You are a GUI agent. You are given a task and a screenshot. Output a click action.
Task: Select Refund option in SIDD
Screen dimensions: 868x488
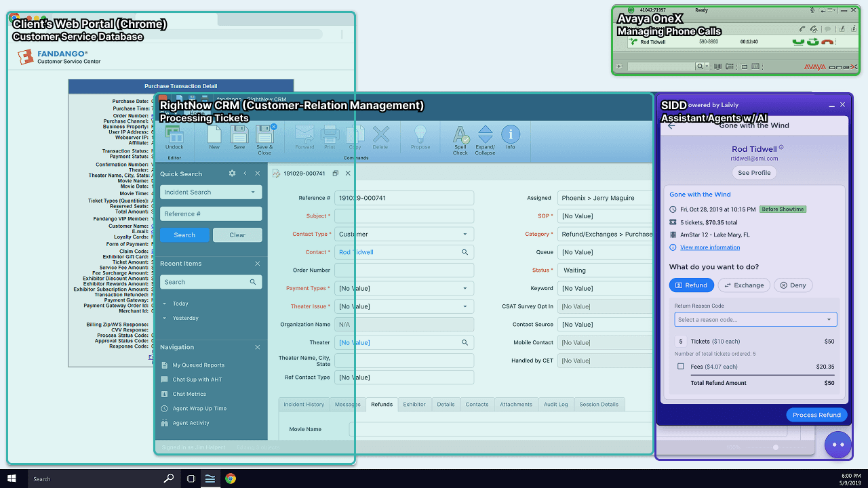[x=691, y=285]
